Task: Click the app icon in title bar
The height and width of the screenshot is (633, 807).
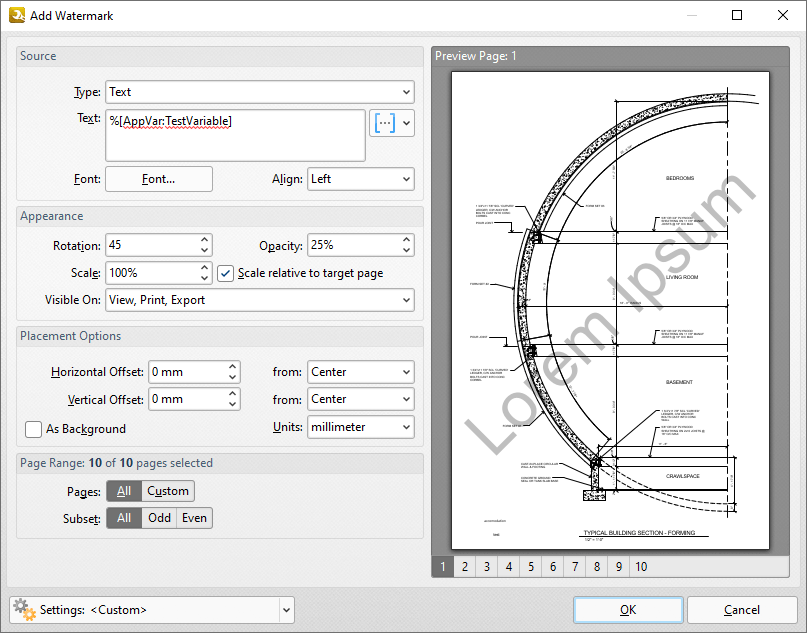Action: point(17,15)
